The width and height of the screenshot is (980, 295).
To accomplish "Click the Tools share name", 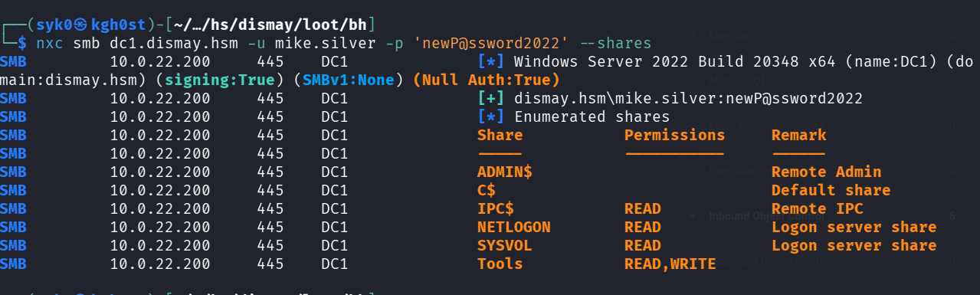I will pyautogui.click(x=500, y=264).
